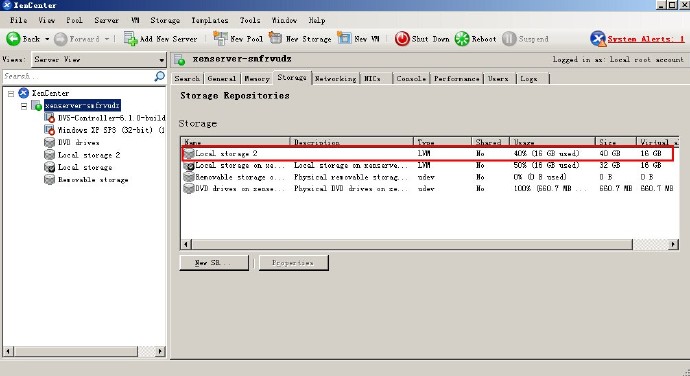Click the disk icon of DVD drives on xense... row
This screenshot has width=690, height=376.
click(x=189, y=188)
